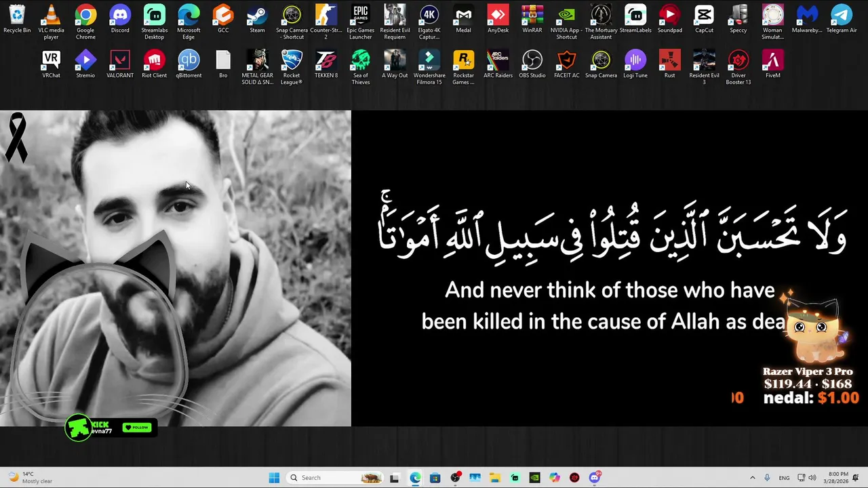Screen dimensions: 868x488
Task: Launch Steam from the desktop
Action: [257, 19]
